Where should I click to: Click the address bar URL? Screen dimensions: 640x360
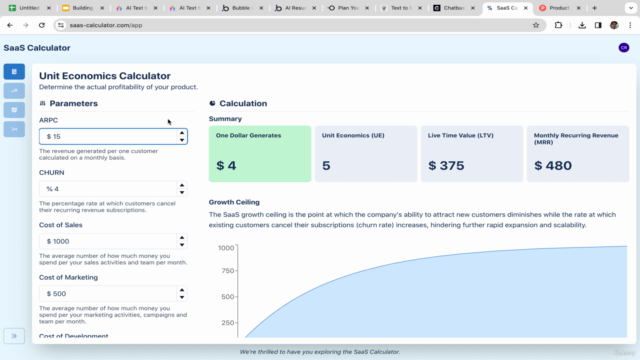coord(106,25)
